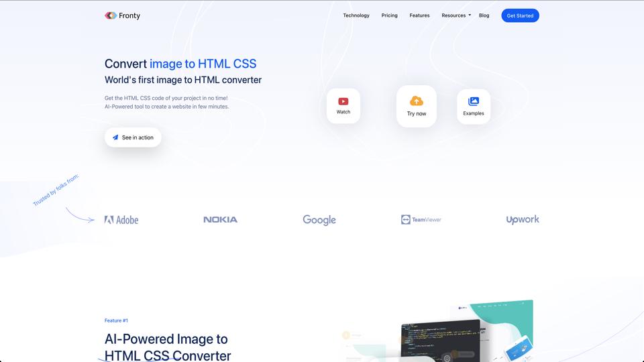644x362 pixels.
Task: Select the cloud upload Try now icon
Action: click(417, 101)
